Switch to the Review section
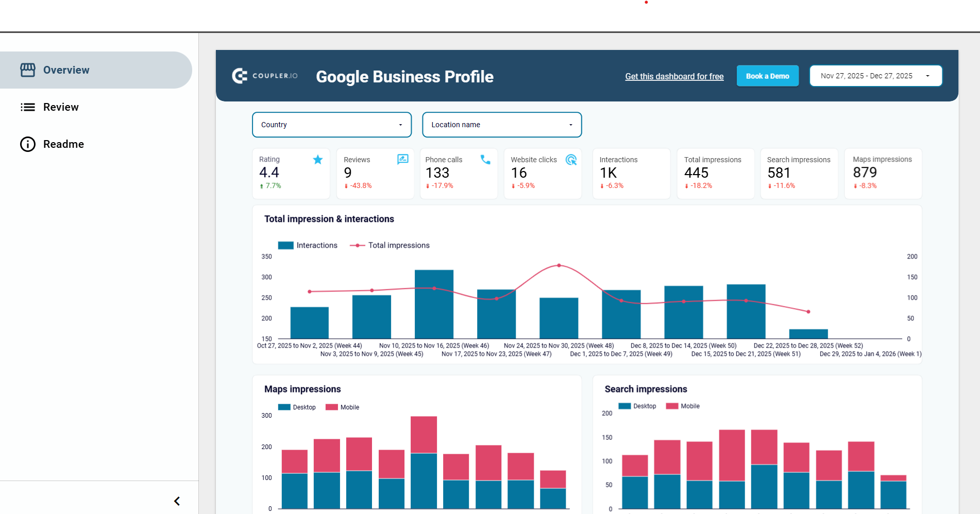This screenshot has height=514, width=980. click(61, 107)
